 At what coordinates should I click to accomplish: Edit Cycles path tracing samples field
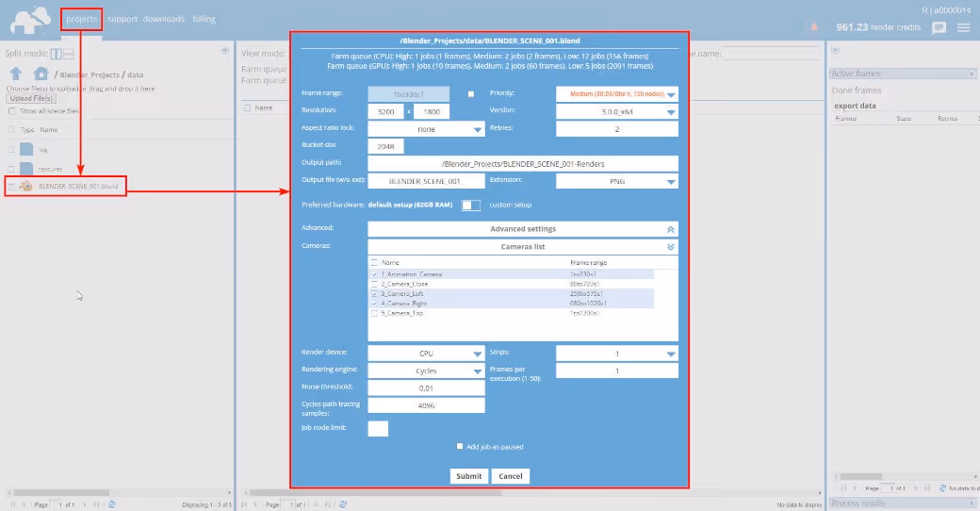426,405
